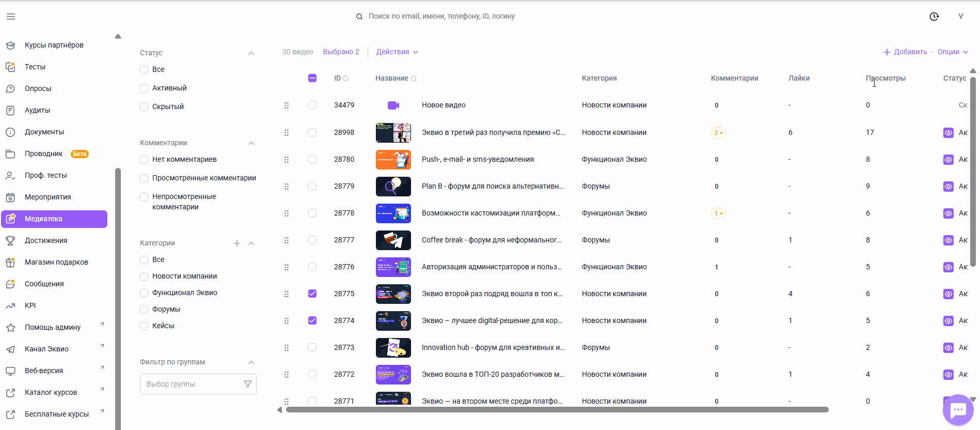Click the Мероприятия calendar icon
The width and height of the screenshot is (980, 430).
[x=10, y=197]
